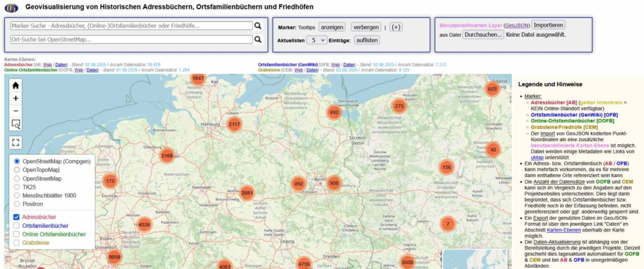Click the OpenStreetMap Ort-Suche magnifier icon
This screenshot has width=644, height=269.
click(258, 39)
